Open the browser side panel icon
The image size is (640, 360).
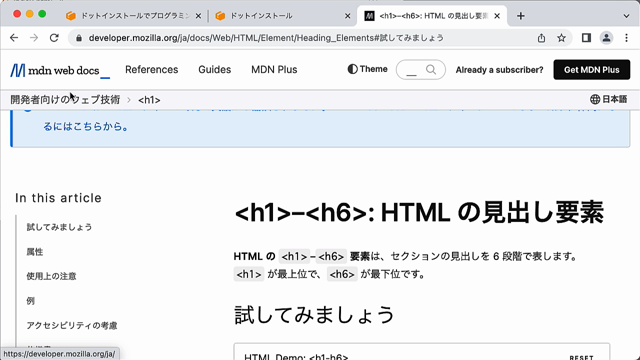click(x=586, y=38)
